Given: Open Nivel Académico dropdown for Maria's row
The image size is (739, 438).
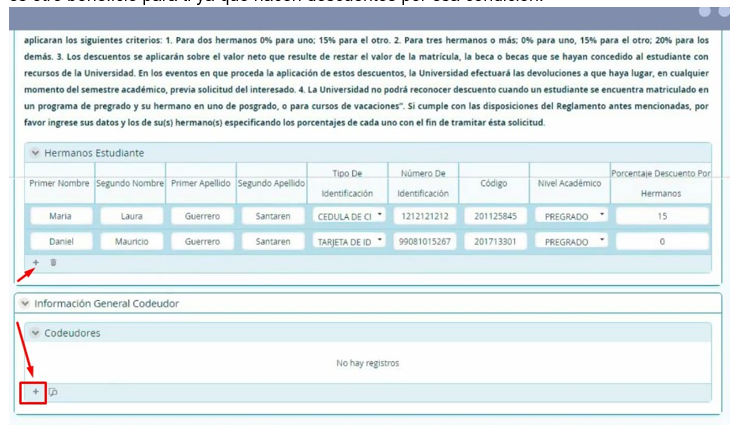Looking at the screenshot, I should tap(571, 216).
